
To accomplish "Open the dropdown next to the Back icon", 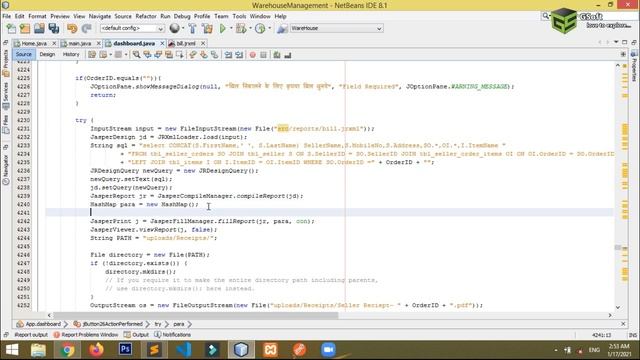I will [x=110, y=55].
